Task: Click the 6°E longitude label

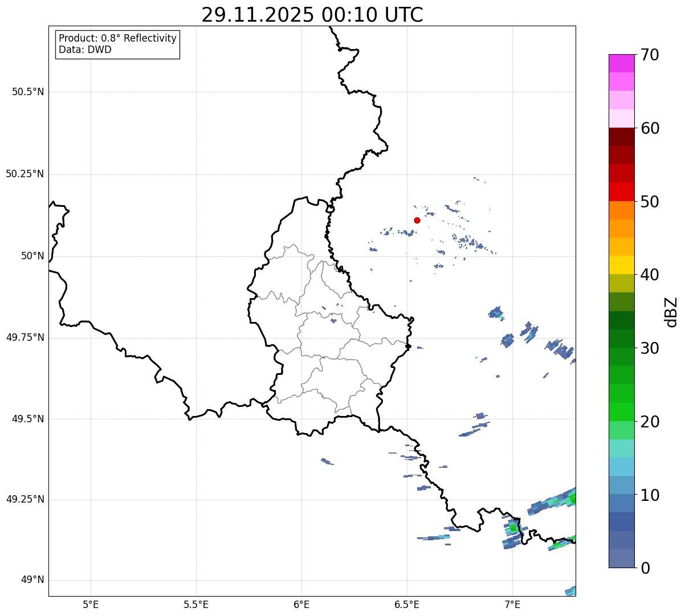Action: 301,604
